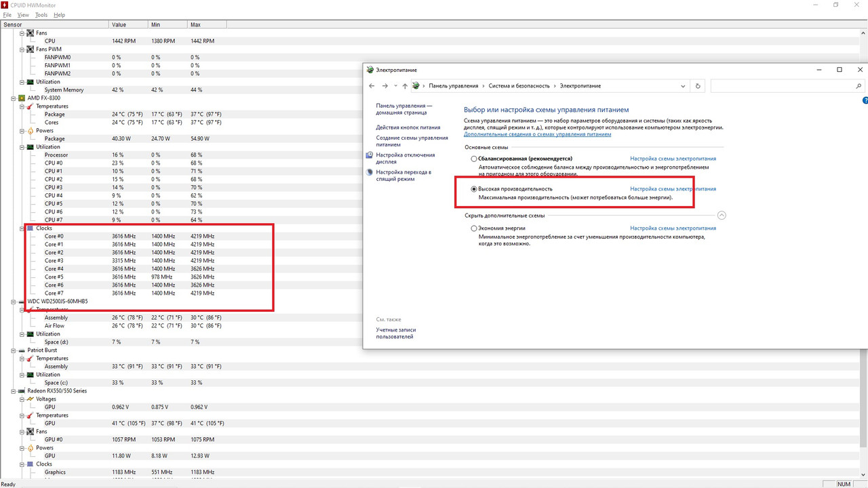
Task: Refresh the Электропитание address bar
Action: (698, 86)
